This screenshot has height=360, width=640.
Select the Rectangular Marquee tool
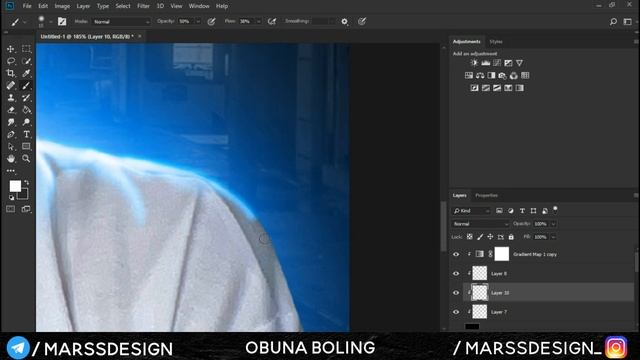click(x=26, y=49)
